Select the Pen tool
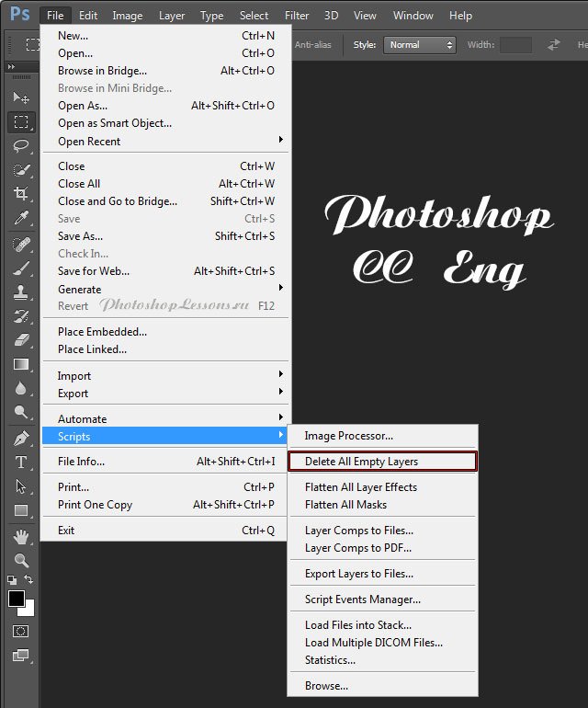This screenshot has width=588, height=708. pos(20,439)
